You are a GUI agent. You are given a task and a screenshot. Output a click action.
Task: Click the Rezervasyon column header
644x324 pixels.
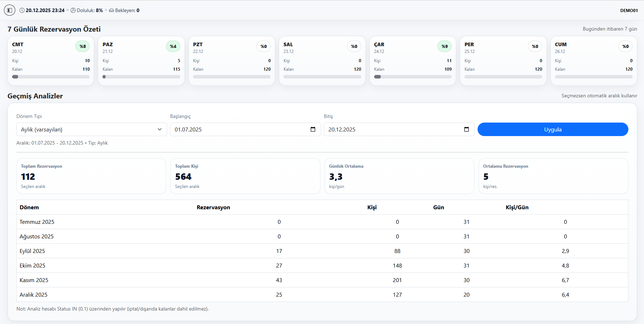213,207
